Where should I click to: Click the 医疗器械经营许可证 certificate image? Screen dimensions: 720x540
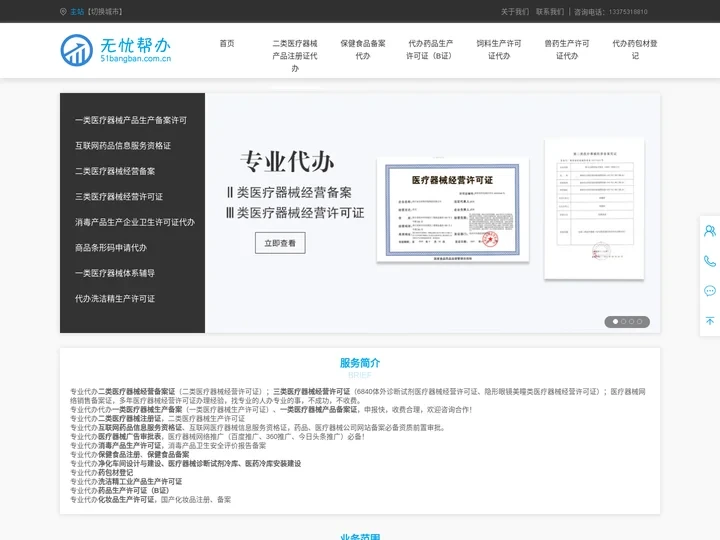453,210
